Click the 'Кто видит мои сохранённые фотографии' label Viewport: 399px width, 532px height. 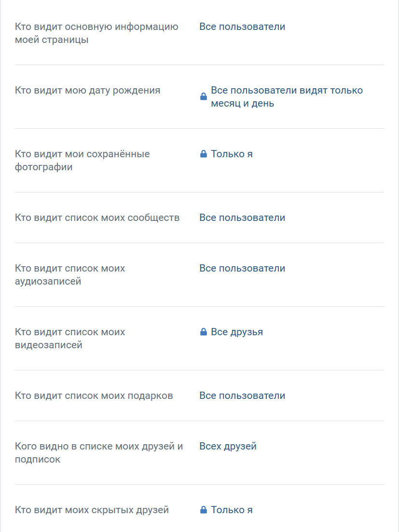[82, 161]
